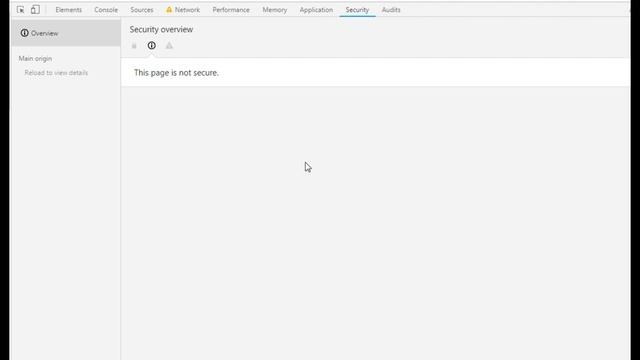Switch to the Network tab
Screen dimensions: 640x360
187,10
